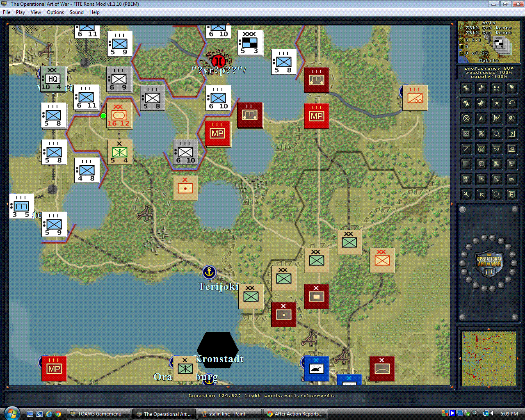Viewport: 525px width, 420px height.
Task: Open the Sound menu
Action: pyautogui.click(x=77, y=12)
